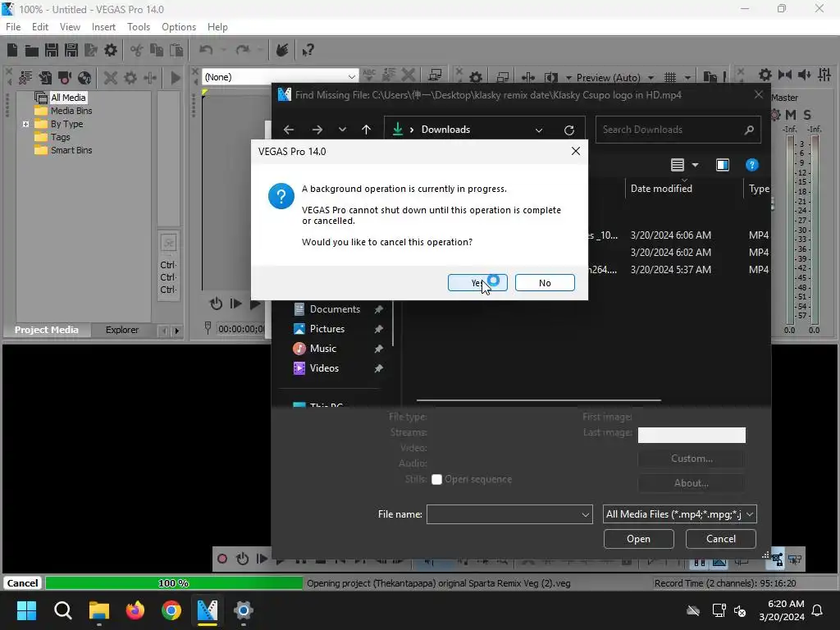Click the Downmix Output icon in Master Bus
Image resolution: width=840 pixels, height=630 pixels.
785,75
